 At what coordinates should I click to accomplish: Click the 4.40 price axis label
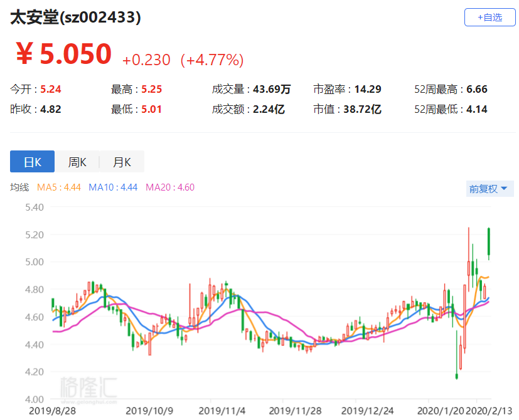tap(35, 345)
